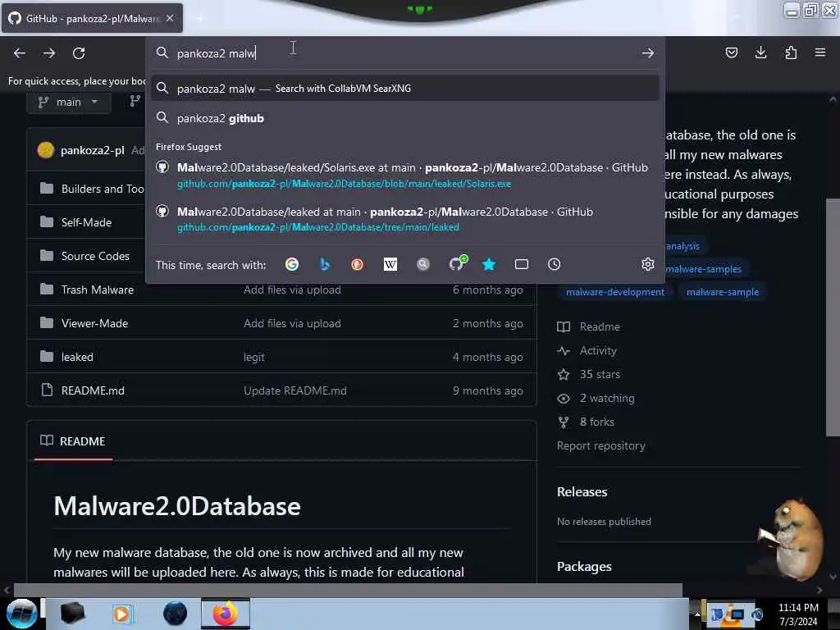The width and height of the screenshot is (840, 630).
Task: Open the globe browser taskbar icon
Action: coord(176,614)
